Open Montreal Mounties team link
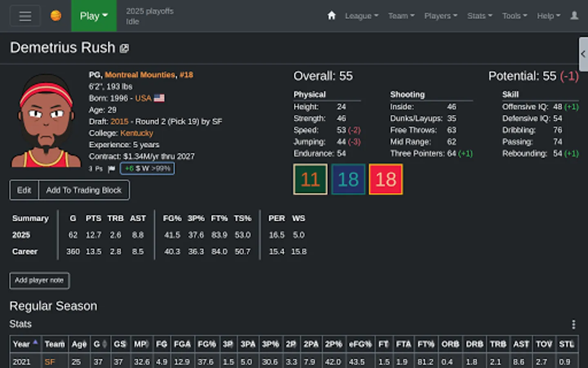The height and width of the screenshot is (368, 588). pyautogui.click(x=140, y=75)
